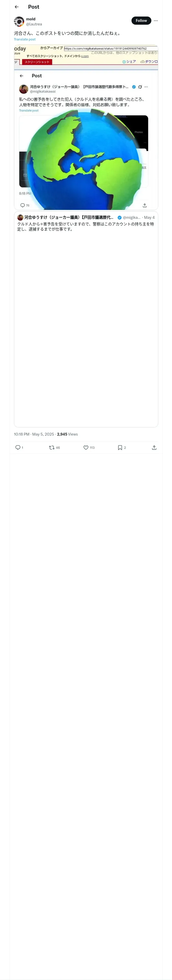Click the quoted post author's small avatar
The image size is (172, 980).
tap(20, 217)
